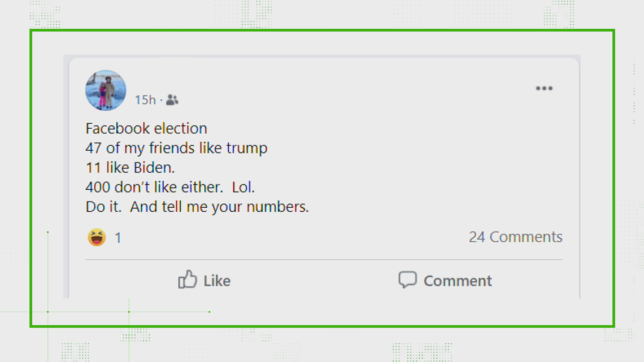Click the Comment text label
The width and height of the screenshot is (644, 362).
pyautogui.click(x=458, y=281)
